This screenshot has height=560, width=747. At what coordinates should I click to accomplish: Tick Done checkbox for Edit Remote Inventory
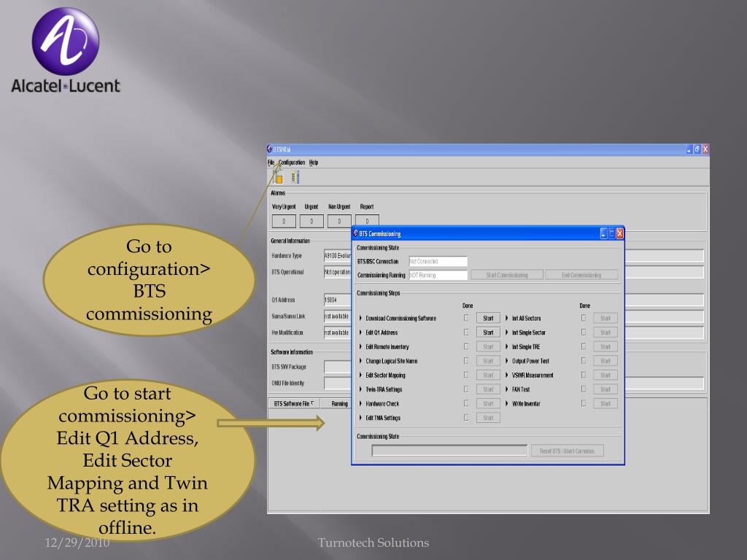466,346
